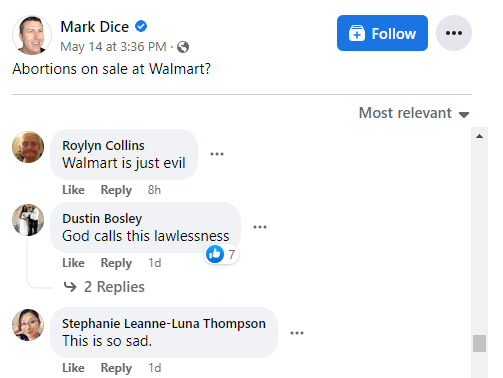503x378 pixels.
Task: Like Stephanie's 'This is so sad' comment
Action: [x=73, y=368]
